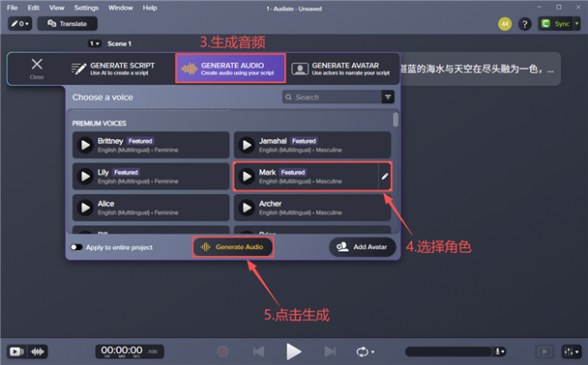Select the Brittney voice name
Screen dimensions: 588x365
[x=111, y=141]
